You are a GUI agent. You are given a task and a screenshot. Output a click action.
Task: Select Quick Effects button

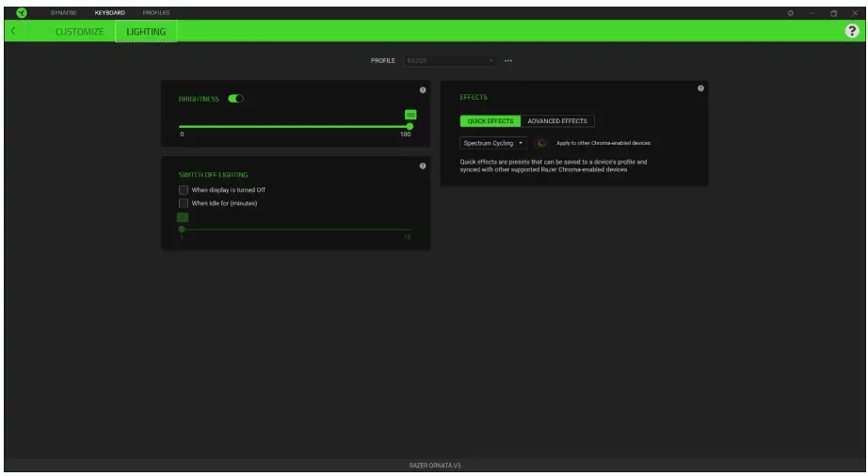[490, 121]
